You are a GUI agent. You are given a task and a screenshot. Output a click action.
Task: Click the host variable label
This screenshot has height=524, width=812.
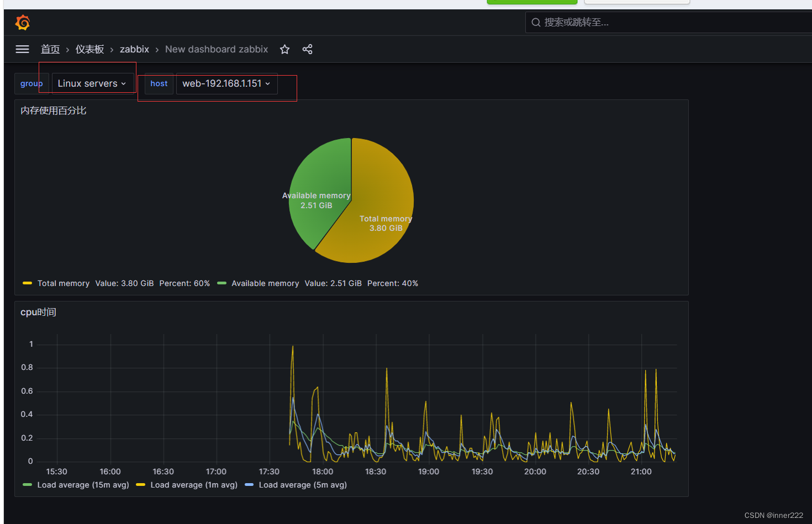[159, 83]
